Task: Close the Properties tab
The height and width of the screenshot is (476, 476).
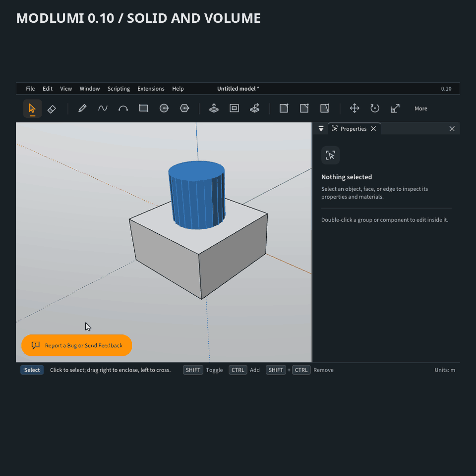Action: tap(373, 129)
